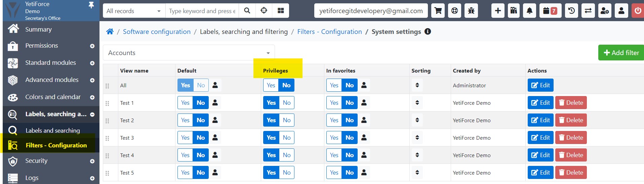Open Labels and searching menu item

pos(53,131)
